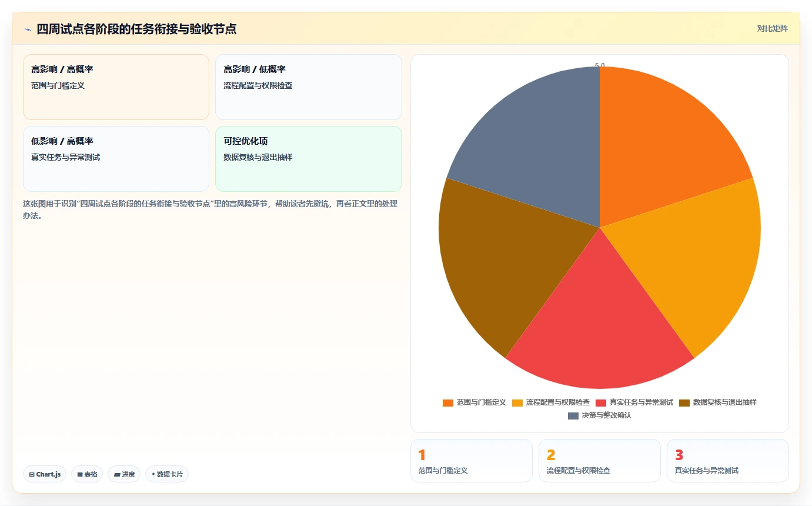The height and width of the screenshot is (506, 812).
Task: Click the heading 四周试点各阶段的任务衔接与验收节点
Action: (x=136, y=29)
